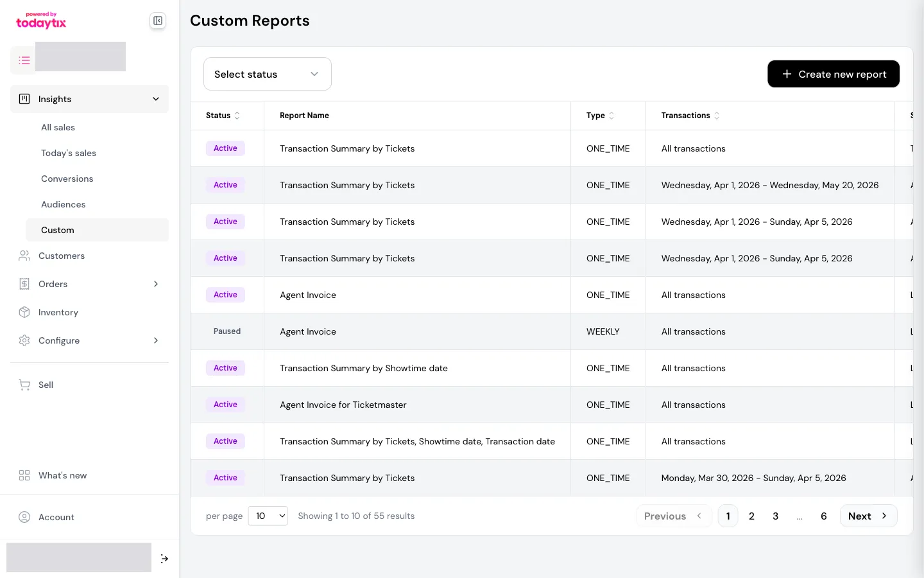Collapse the Insights menu chevron
This screenshot has height=578, width=924.
click(156, 99)
